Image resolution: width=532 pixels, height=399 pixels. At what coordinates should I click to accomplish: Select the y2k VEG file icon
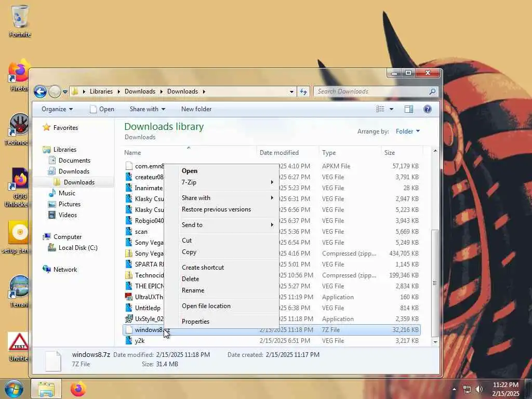pos(129,340)
